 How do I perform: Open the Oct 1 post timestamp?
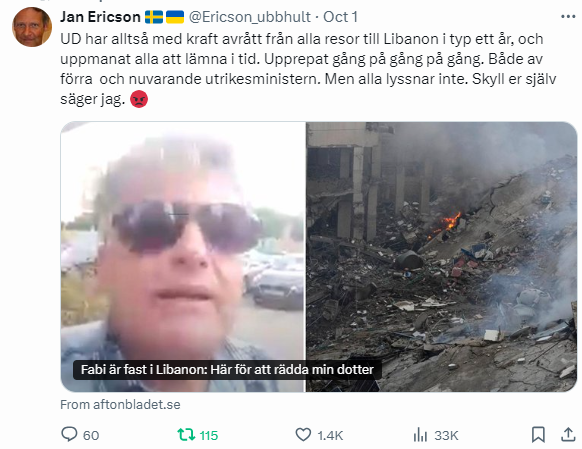click(340, 17)
